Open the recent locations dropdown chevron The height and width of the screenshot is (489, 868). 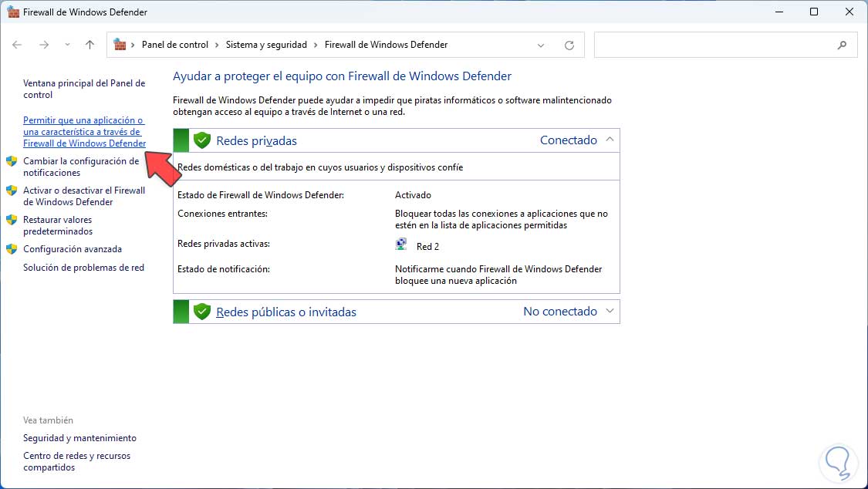(67, 45)
